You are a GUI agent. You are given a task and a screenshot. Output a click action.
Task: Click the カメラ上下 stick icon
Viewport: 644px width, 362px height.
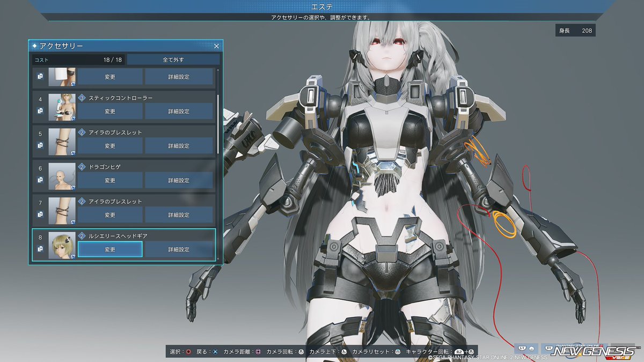[344, 352]
